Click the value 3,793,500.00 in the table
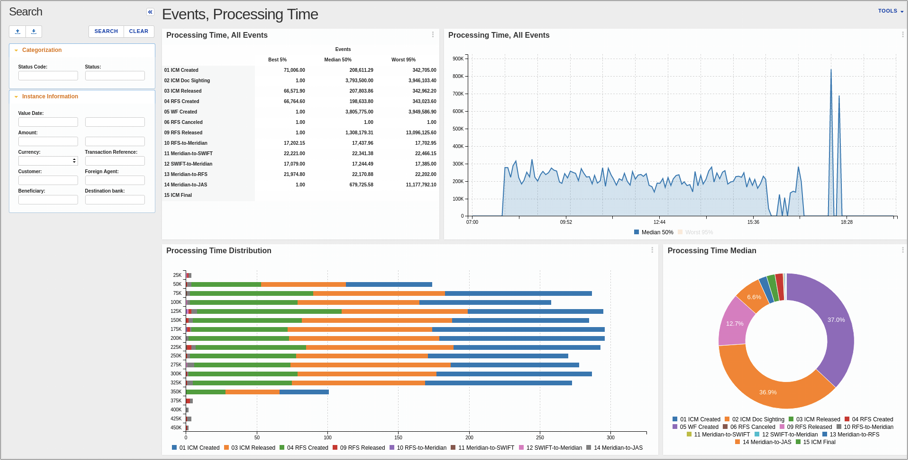908x460 pixels. (359, 81)
